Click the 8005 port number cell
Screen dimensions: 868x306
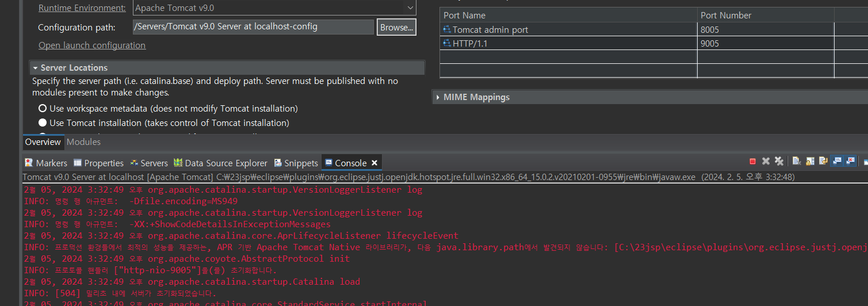766,29
